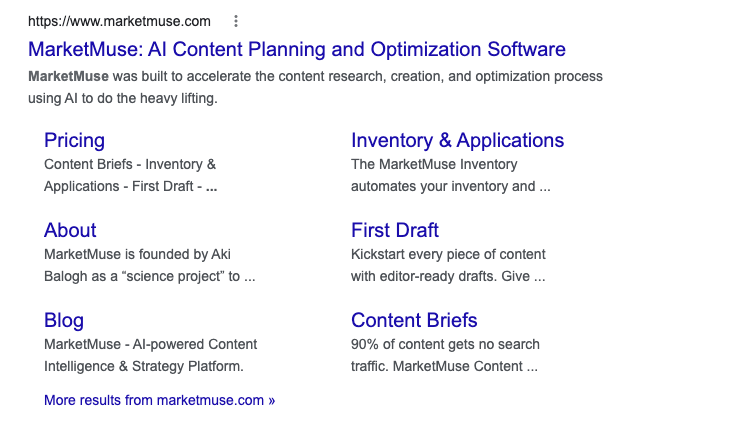Click 'Intelligence & Strategy Platform.' text line

144,366
